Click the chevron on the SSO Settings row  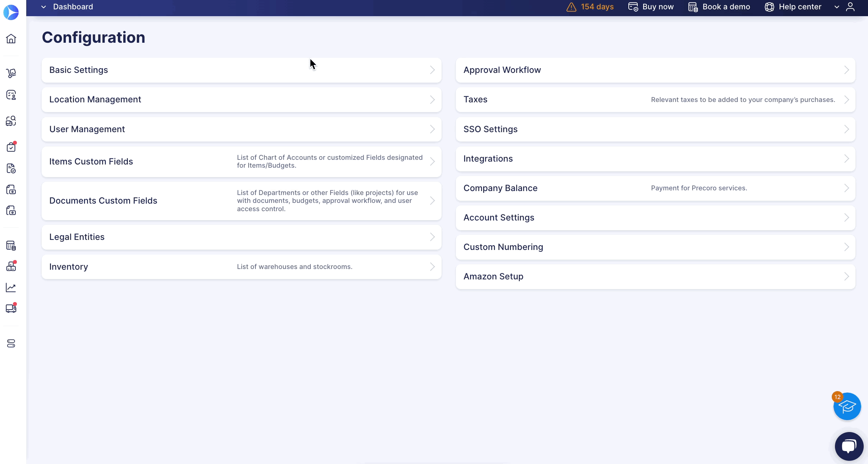click(x=847, y=129)
